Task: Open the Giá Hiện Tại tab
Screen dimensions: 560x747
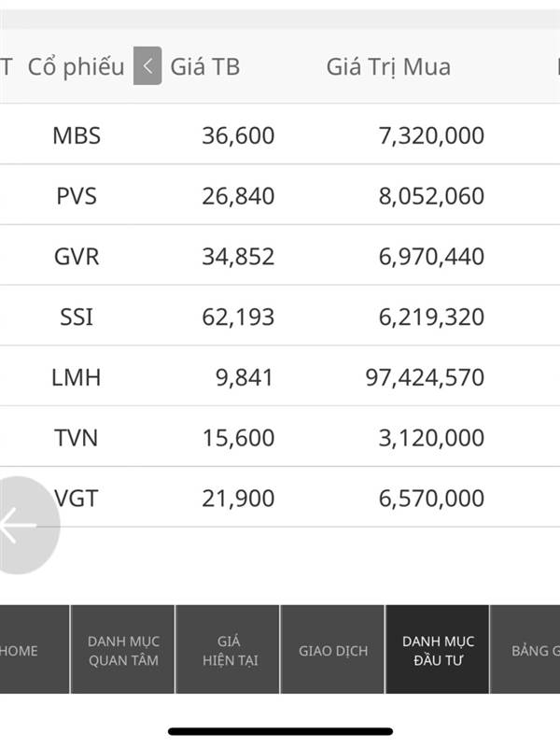Action: (228, 650)
